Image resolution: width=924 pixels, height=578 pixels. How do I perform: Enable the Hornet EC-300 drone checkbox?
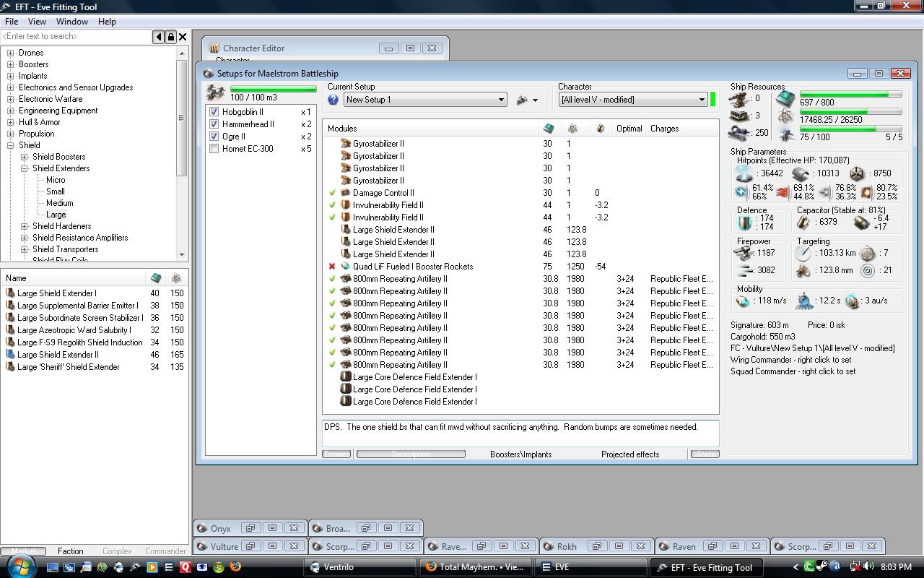tap(214, 149)
